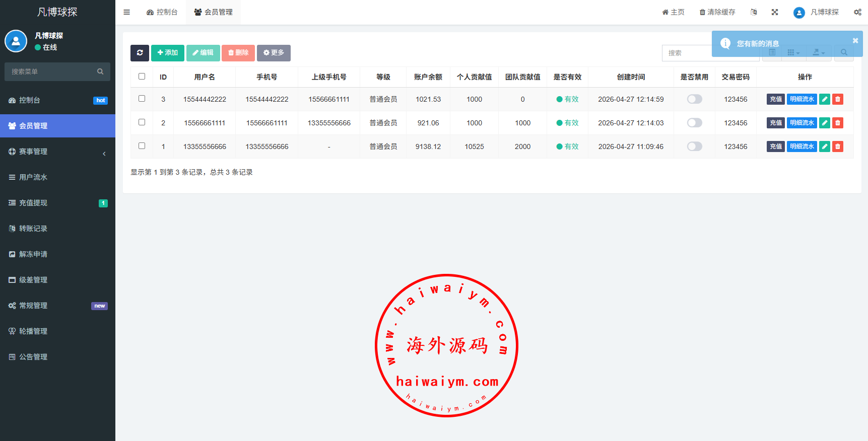Click the refresh table icon button
Viewport: 868px width, 441px height.
[x=140, y=53]
